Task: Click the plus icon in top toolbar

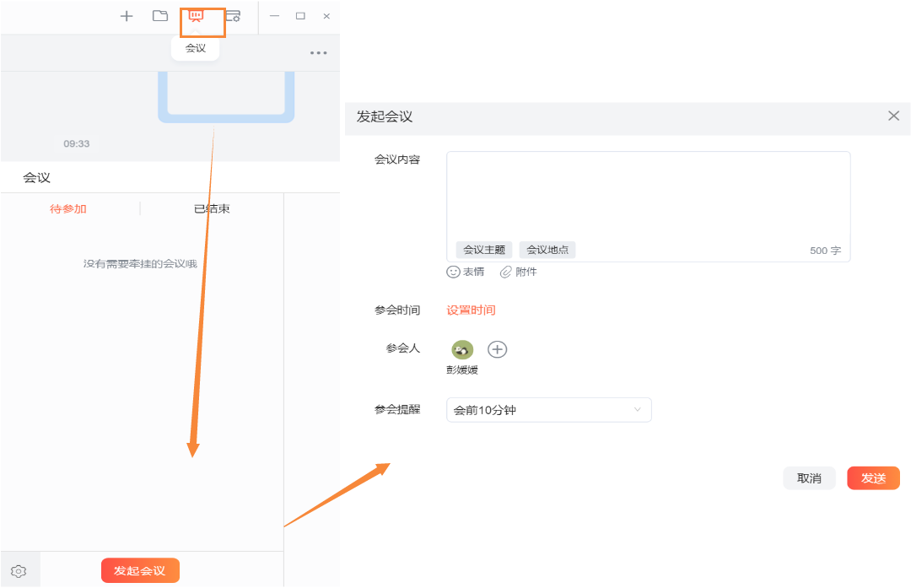Action: [x=126, y=16]
